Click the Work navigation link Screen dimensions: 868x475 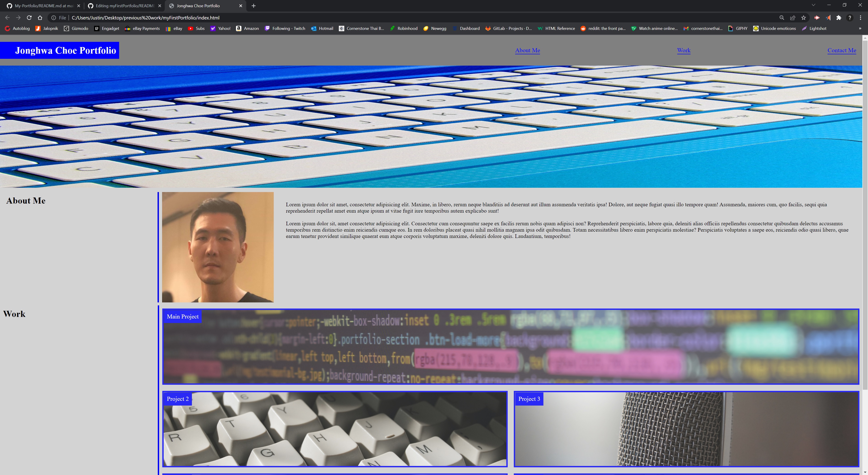point(684,50)
